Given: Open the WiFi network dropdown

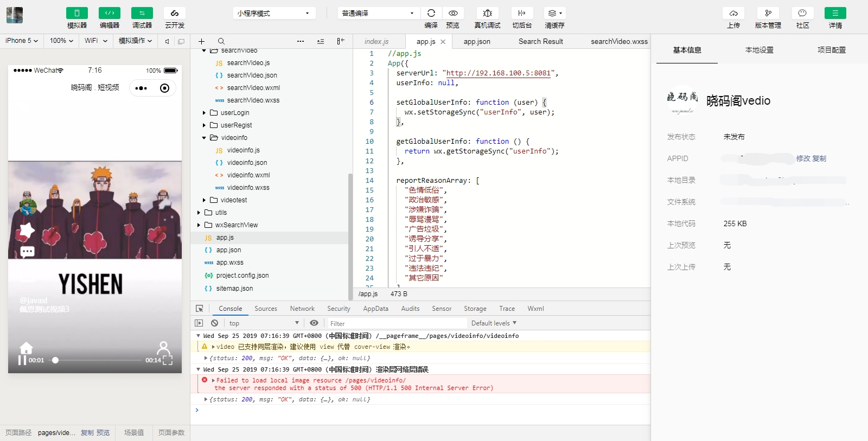Looking at the screenshot, I should [x=96, y=41].
